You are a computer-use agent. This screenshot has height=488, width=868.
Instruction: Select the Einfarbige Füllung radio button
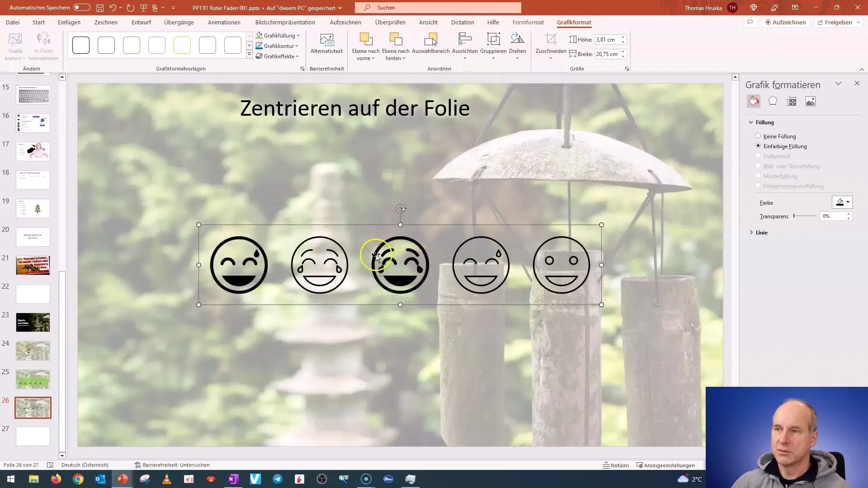pyautogui.click(x=758, y=146)
